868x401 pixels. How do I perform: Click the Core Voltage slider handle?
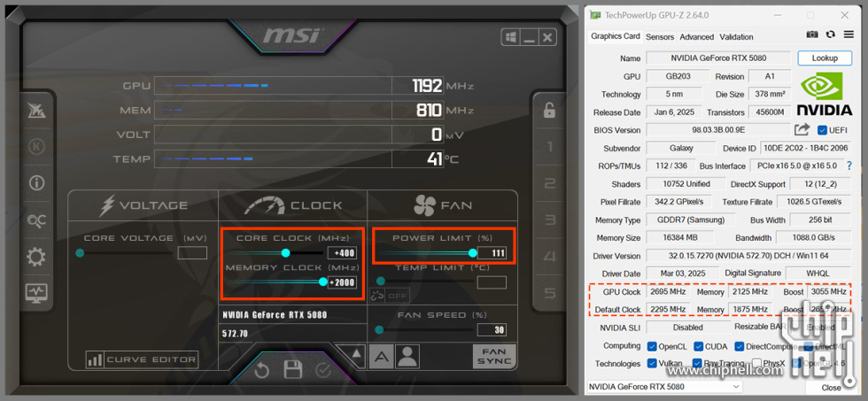[80, 253]
